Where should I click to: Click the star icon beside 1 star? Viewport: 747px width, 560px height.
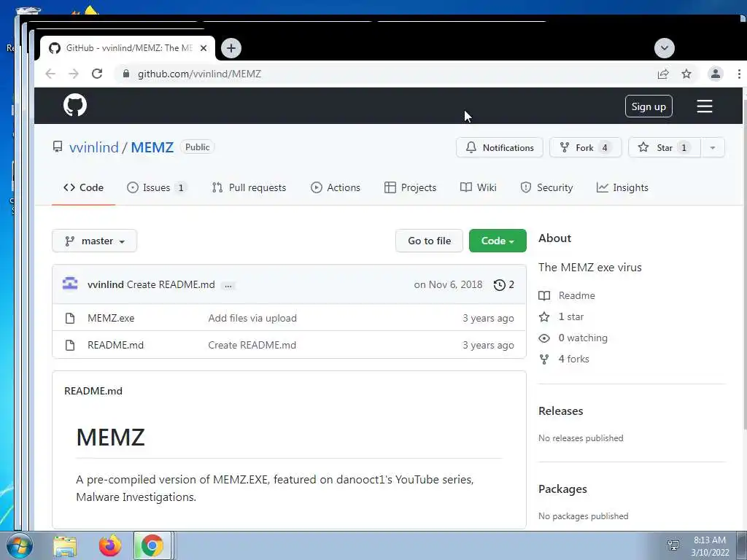tap(544, 316)
